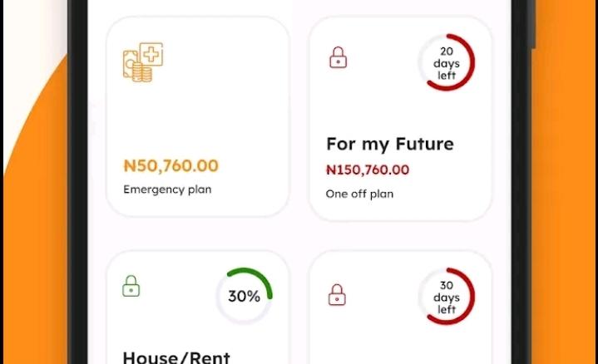Open the For my Future card
Viewport: 598px width, 364px height.
coord(400,119)
